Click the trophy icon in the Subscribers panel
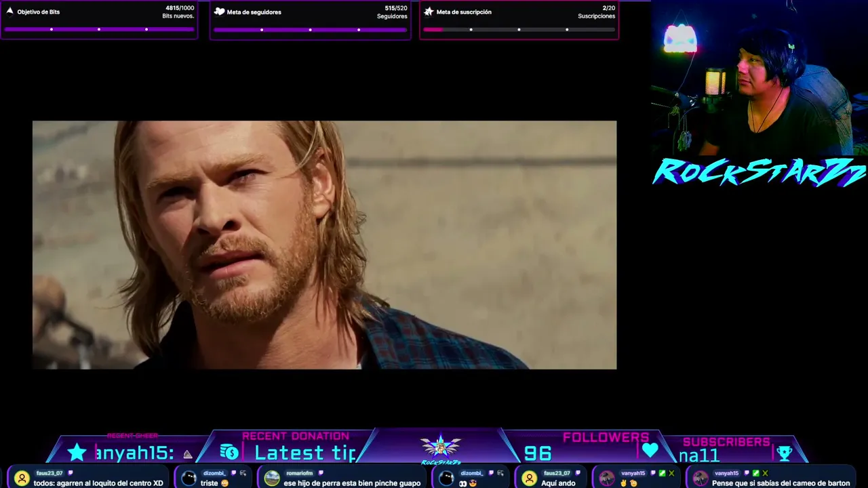 [x=784, y=453]
